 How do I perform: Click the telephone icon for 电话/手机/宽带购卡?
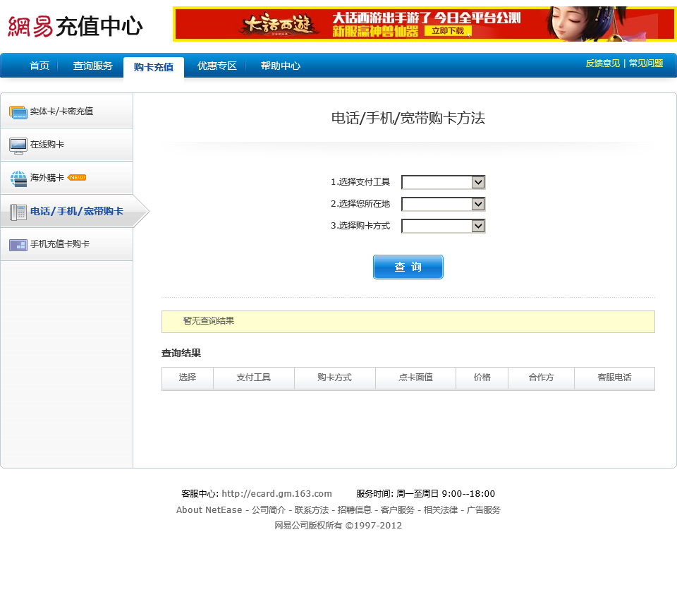(x=18, y=212)
